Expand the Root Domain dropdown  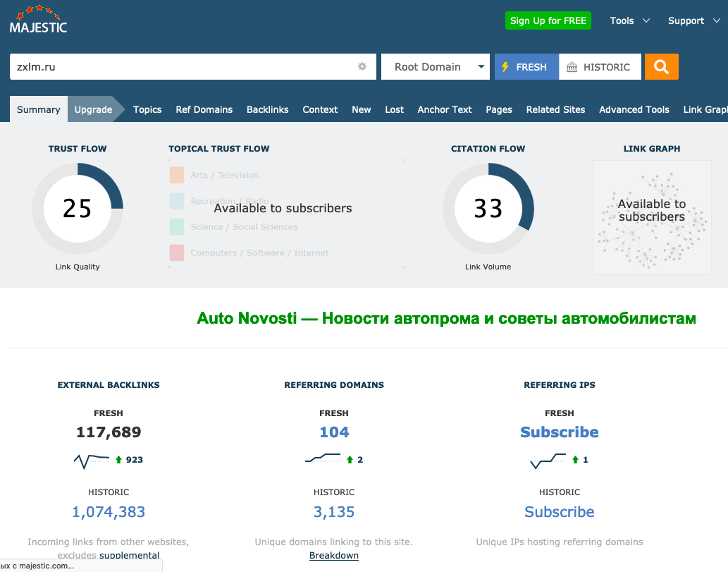435,67
